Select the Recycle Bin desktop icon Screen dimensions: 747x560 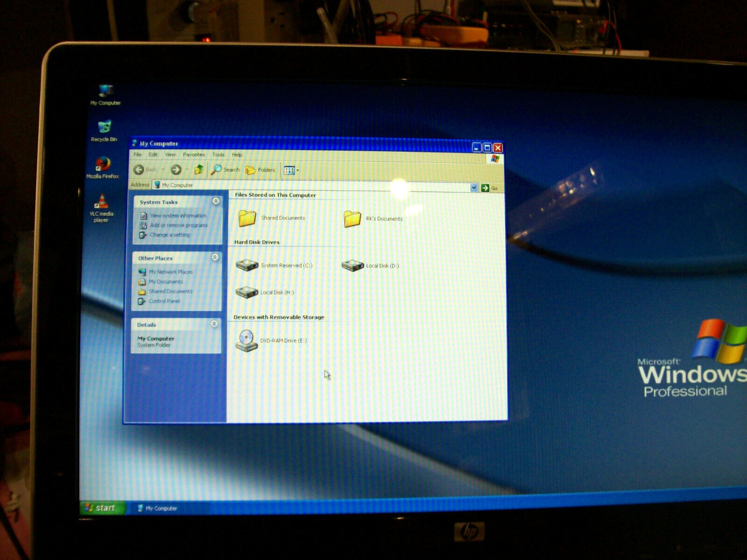(104, 127)
